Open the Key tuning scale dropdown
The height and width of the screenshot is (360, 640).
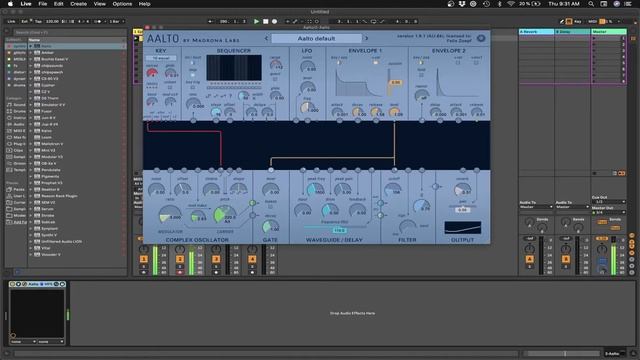(x=161, y=58)
